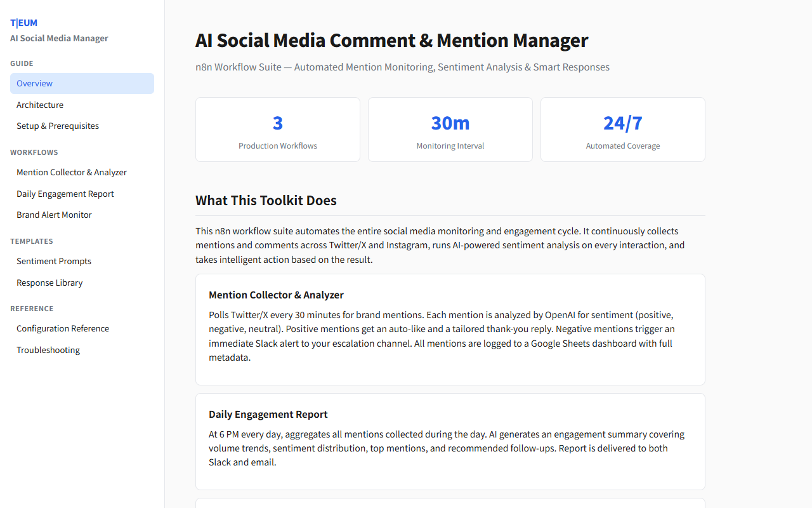Click the main page title heading
812x508 pixels.
(x=392, y=41)
